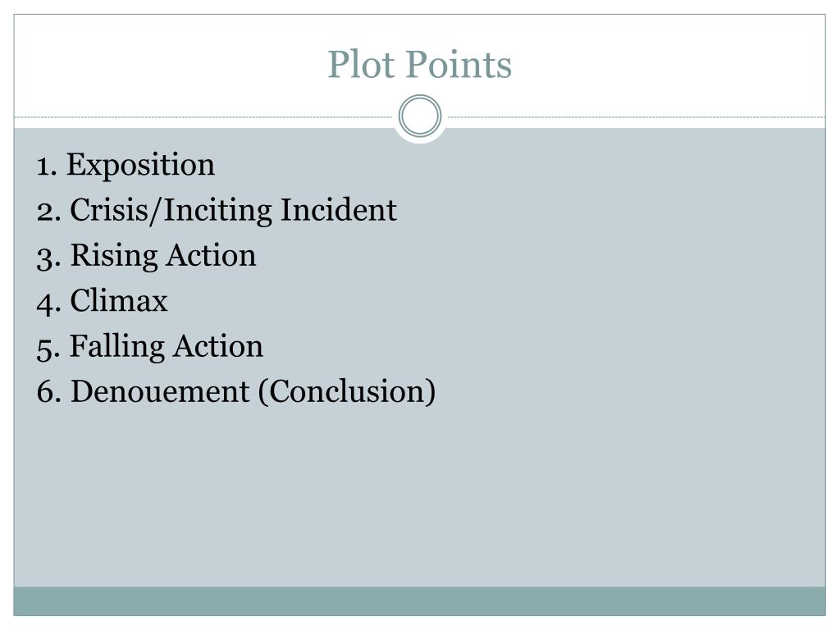Viewport: 840px width, 630px height.
Task: Click the word "Plot" in the title
Action: click(361, 64)
